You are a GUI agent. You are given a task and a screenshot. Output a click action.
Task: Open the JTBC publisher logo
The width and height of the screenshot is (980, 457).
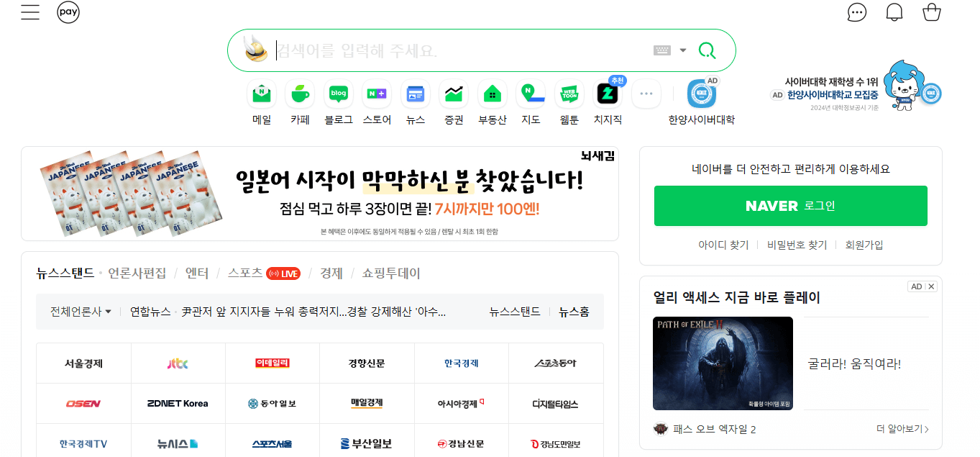(x=178, y=363)
